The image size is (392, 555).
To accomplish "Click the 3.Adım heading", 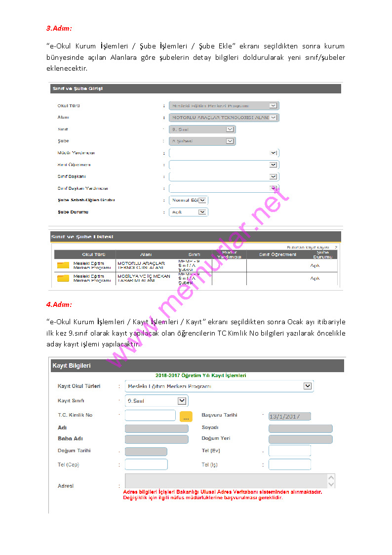I will coord(59,28).
